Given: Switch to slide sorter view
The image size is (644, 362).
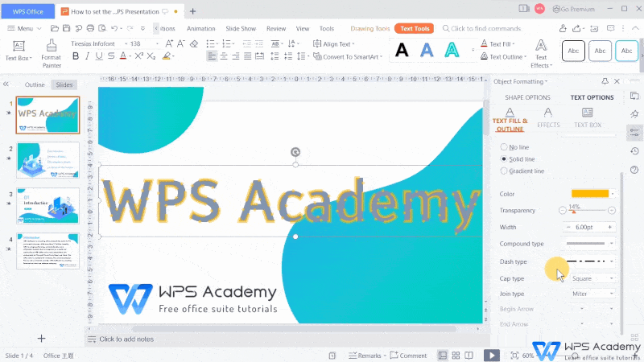Looking at the screenshot, I should click(x=456, y=356).
